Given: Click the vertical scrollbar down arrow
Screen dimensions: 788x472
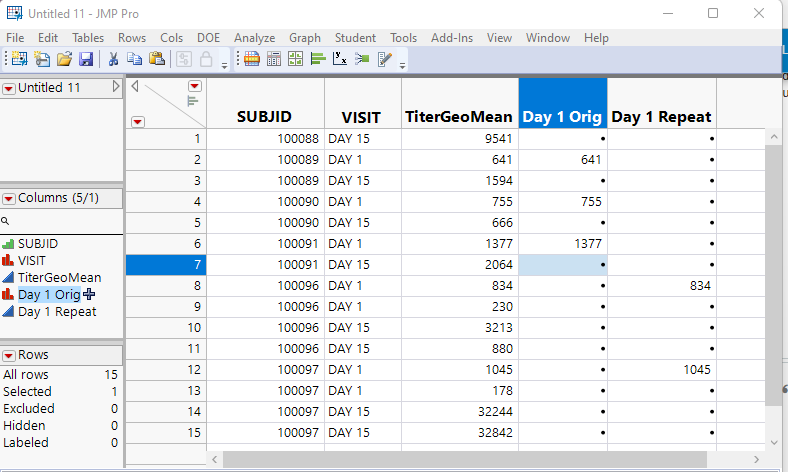Looking at the screenshot, I should pos(774,443).
